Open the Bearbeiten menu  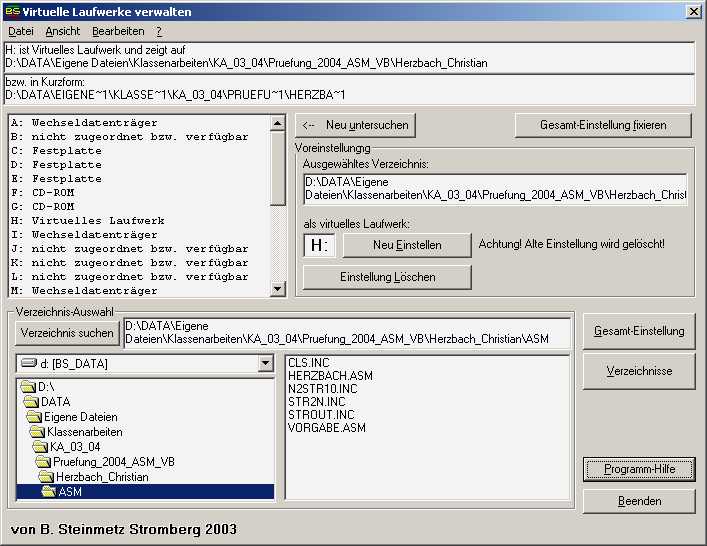pos(118,31)
